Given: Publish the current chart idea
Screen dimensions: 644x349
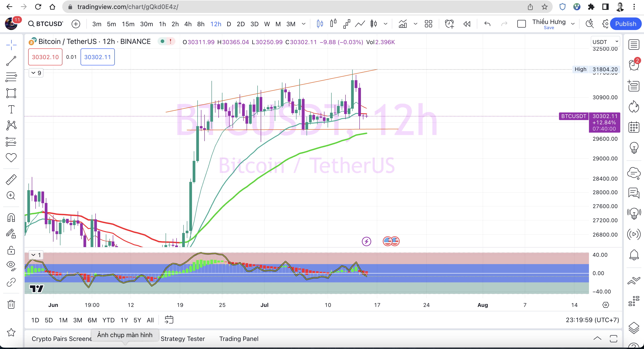Looking at the screenshot, I should tap(625, 24).
